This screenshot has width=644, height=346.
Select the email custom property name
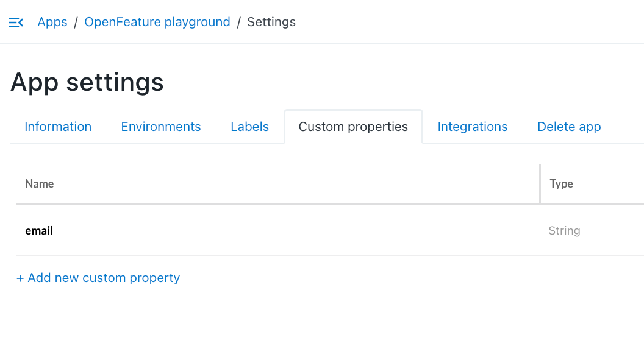coord(39,231)
